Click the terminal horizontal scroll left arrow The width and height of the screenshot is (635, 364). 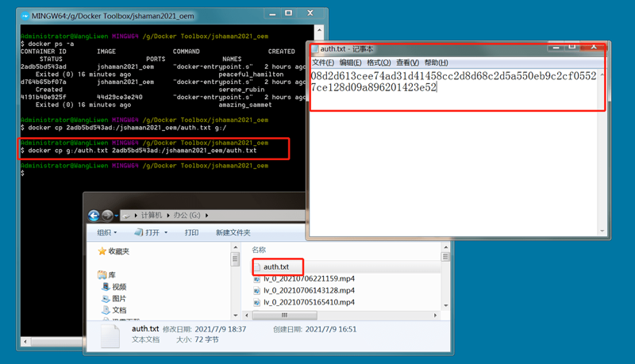25,342
